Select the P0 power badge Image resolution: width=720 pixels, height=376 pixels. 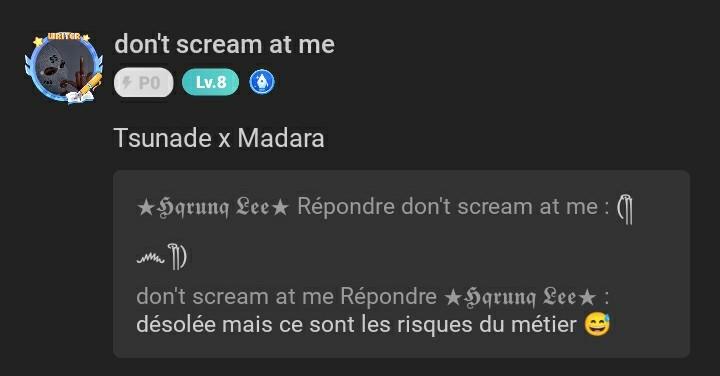144,83
